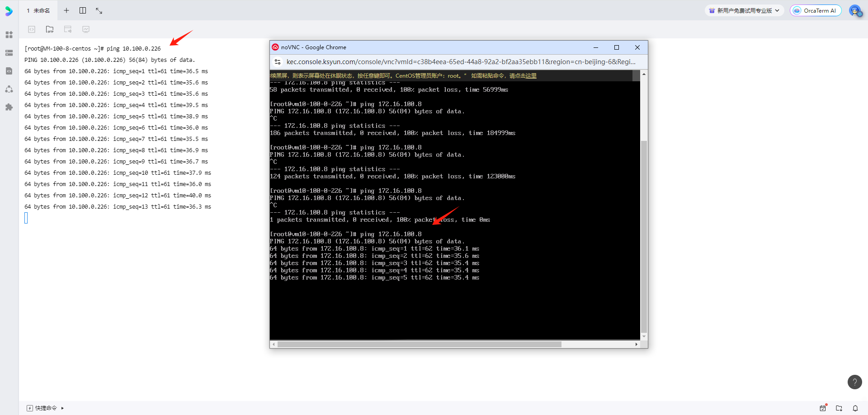Click the noVNC vertical scrollbar thumb
Viewport: 868px width, 415px height.
[x=644, y=237]
